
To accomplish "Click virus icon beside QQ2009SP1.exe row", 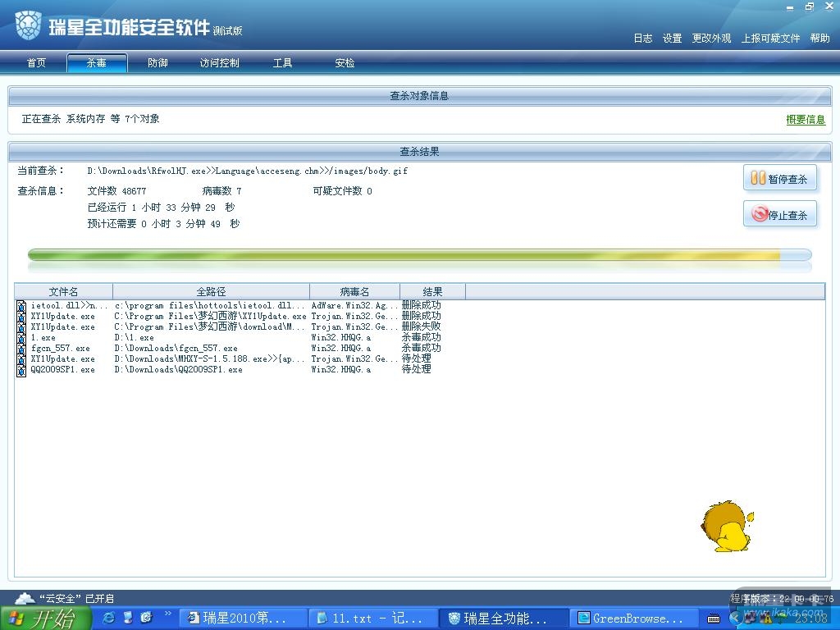I will pyautogui.click(x=21, y=370).
